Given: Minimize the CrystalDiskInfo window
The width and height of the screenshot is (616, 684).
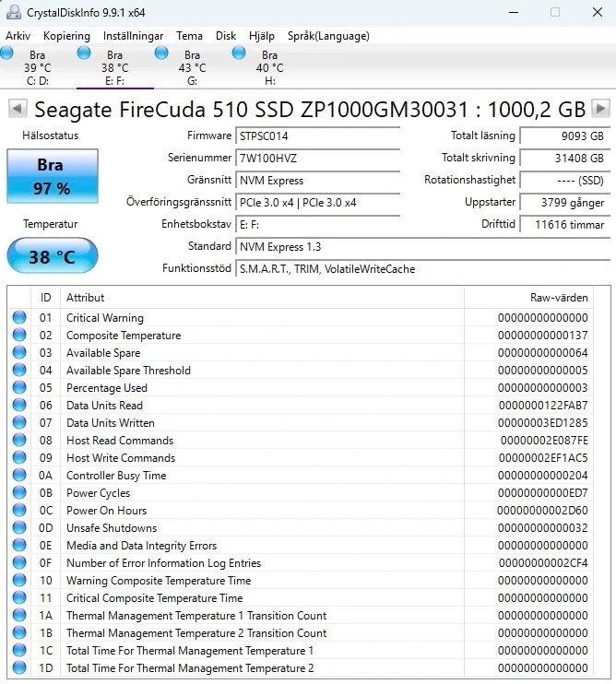Looking at the screenshot, I should coord(514,12).
